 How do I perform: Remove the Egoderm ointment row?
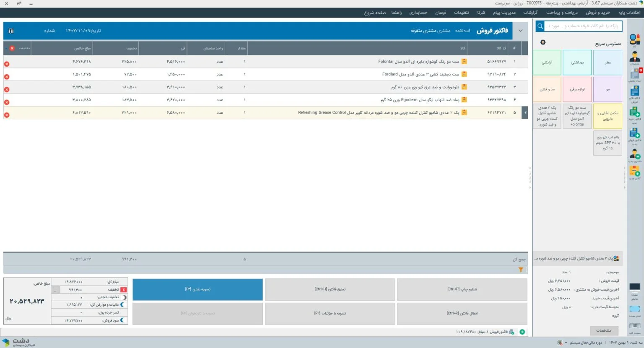point(7,102)
